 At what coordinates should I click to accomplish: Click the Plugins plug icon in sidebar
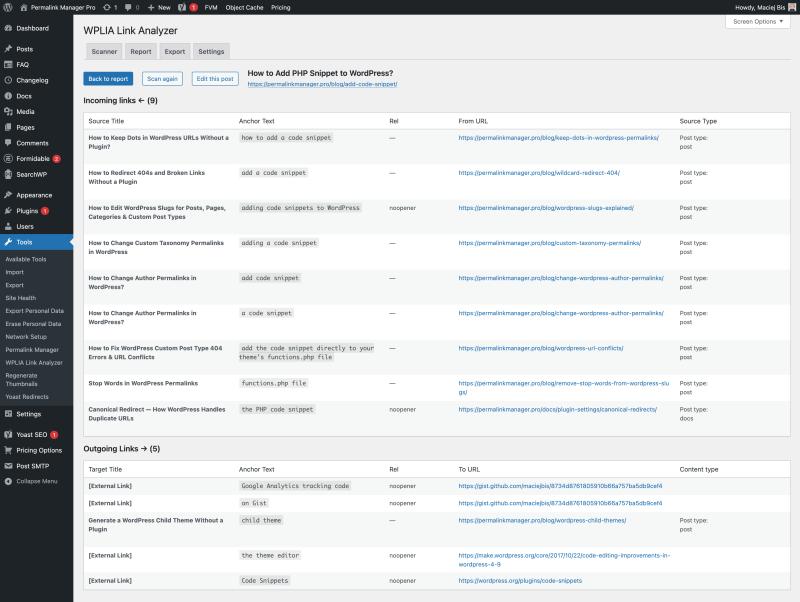(8, 211)
